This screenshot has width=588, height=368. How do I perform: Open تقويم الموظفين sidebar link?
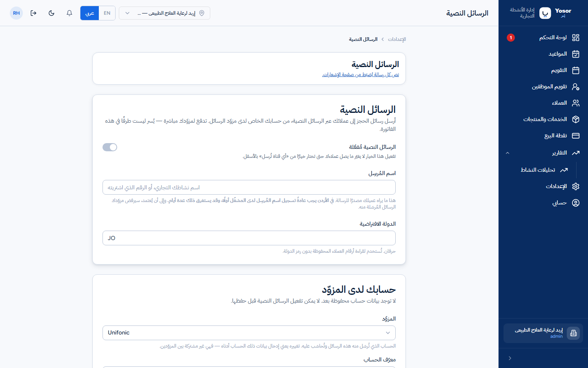tap(543, 87)
